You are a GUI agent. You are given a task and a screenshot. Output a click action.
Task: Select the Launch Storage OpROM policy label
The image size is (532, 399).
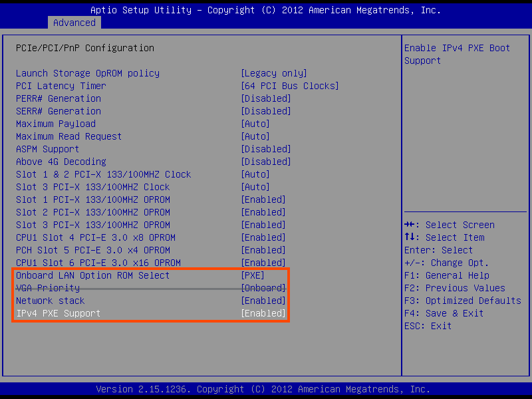[x=88, y=73]
